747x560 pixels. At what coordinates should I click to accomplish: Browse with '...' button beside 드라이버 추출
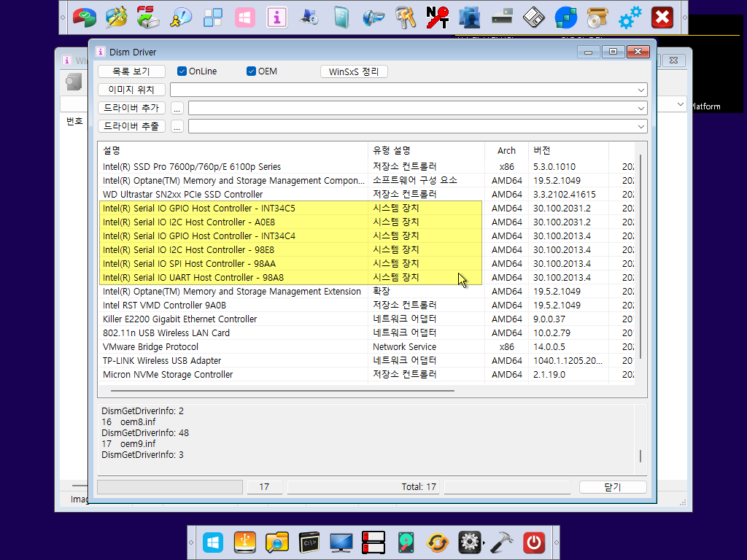click(x=177, y=126)
